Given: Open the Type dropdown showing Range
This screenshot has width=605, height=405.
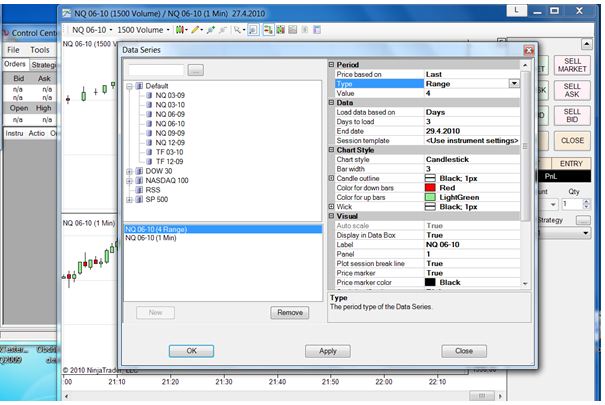Looking at the screenshot, I should (x=513, y=83).
